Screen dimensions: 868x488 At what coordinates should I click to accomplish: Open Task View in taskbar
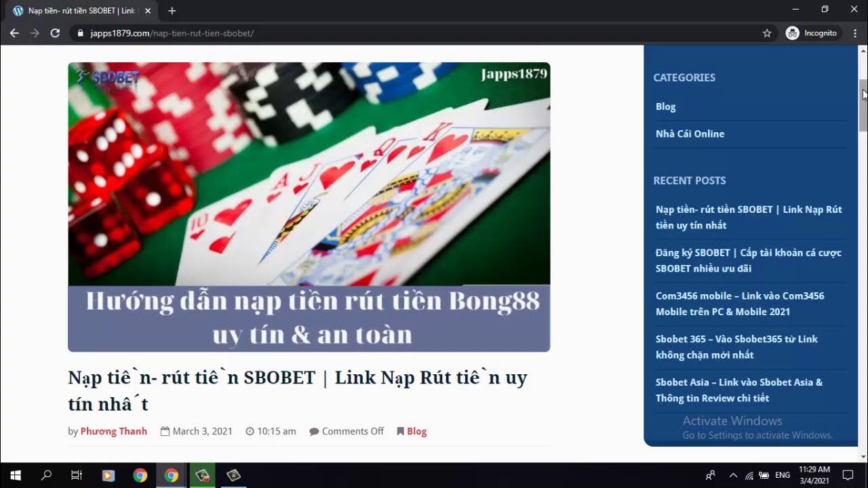pyautogui.click(x=77, y=475)
